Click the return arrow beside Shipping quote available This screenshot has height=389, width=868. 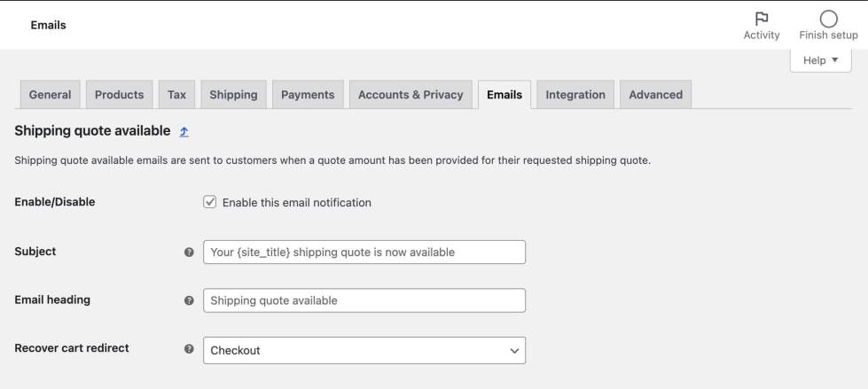(184, 131)
